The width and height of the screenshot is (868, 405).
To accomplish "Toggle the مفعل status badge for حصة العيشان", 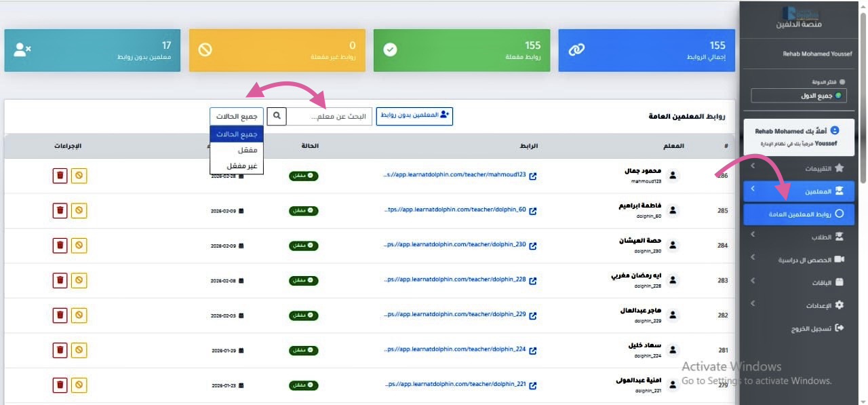I will [303, 246].
